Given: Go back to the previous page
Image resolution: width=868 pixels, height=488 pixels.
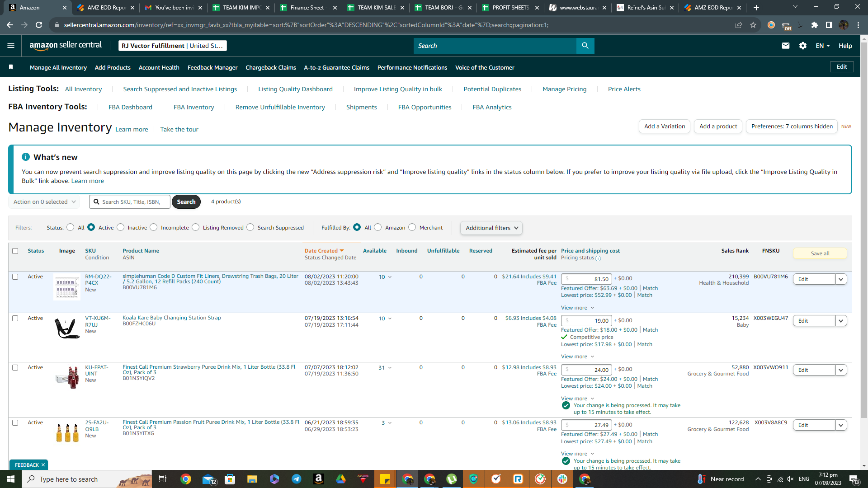Looking at the screenshot, I should [10, 25].
